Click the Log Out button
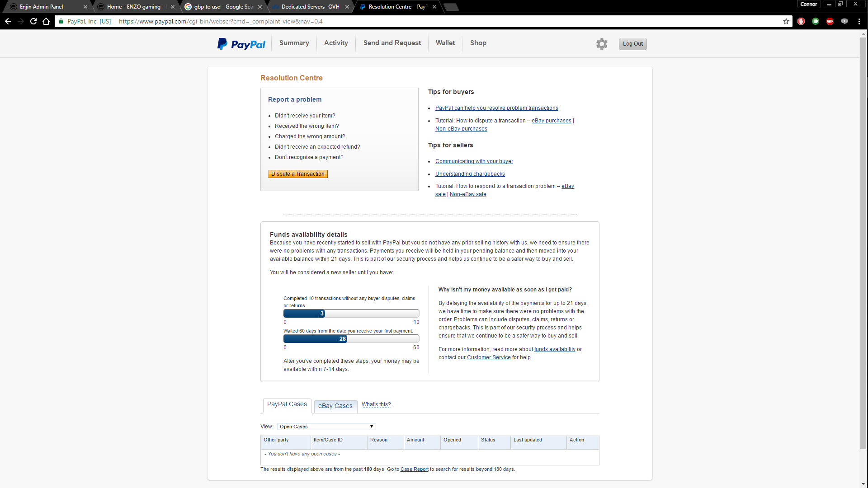The image size is (868, 488). pos(632,44)
